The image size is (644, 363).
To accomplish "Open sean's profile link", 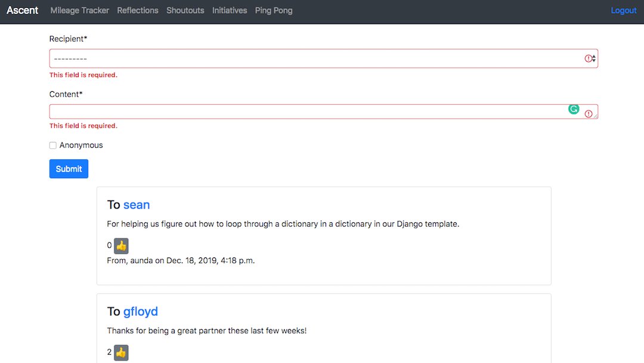I will coord(137,204).
